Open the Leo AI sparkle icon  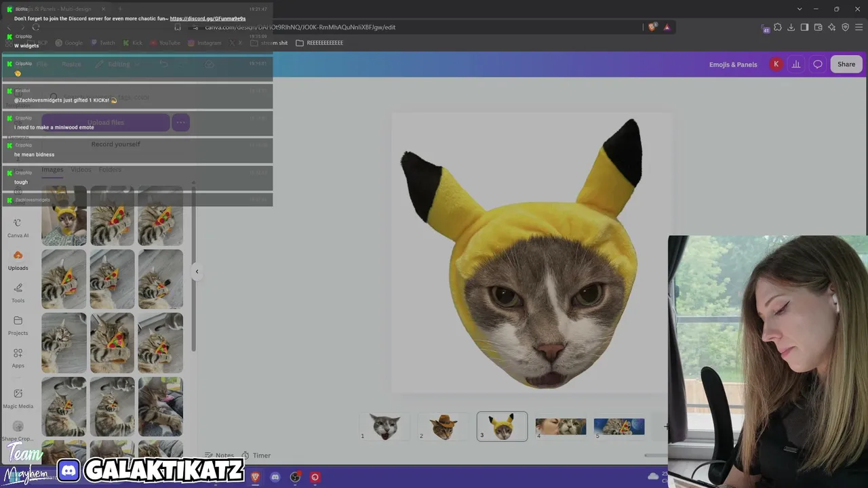[x=831, y=27]
